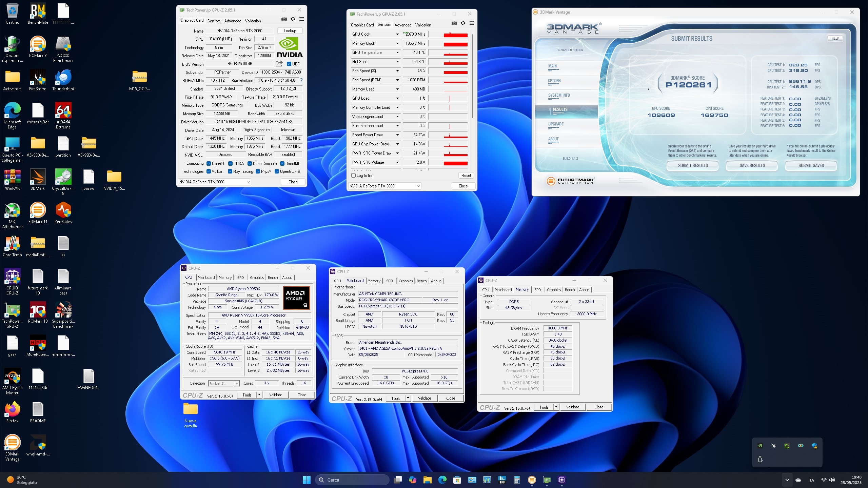Open Superposition Benchmark desktop icon
868x488 pixels.
[63, 315]
